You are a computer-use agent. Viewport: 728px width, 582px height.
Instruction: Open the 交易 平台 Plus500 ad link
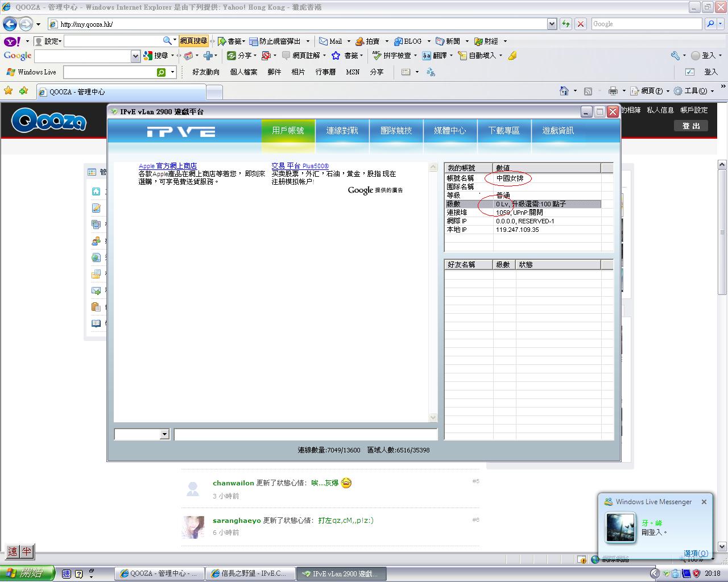(300, 166)
